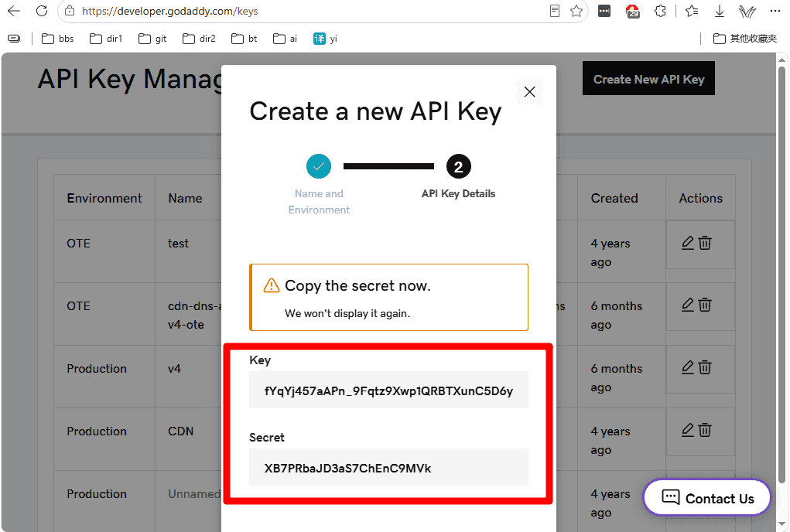This screenshot has width=790, height=532.
Task: Click the leftmost icon on the bookmarks bar
Action: [x=14, y=38]
